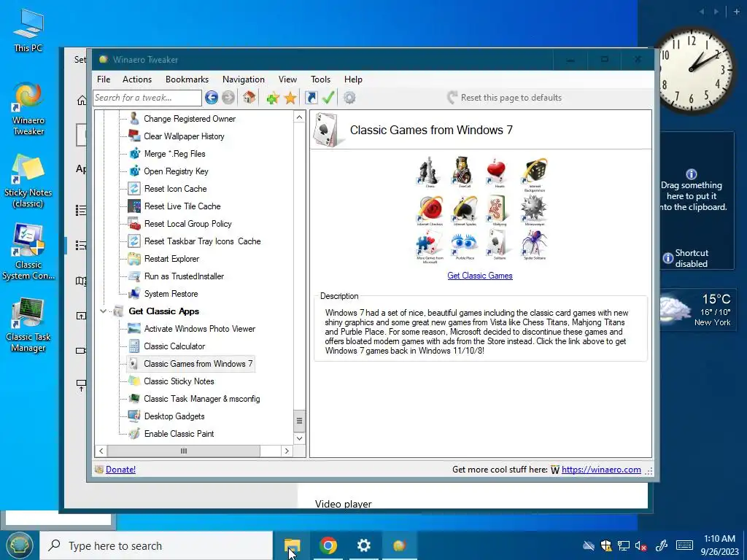Click the Minesweeper game icon
Image resolution: width=747 pixels, height=560 pixels.
[x=535, y=210]
